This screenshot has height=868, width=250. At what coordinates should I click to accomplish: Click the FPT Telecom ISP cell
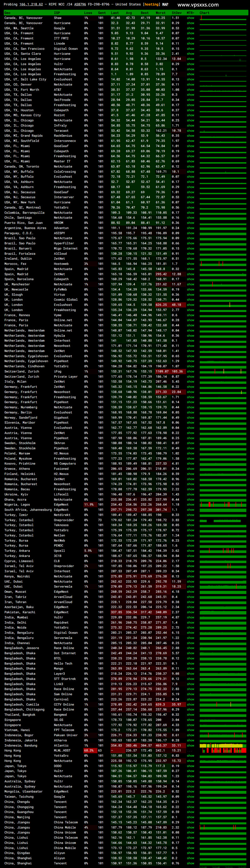click(x=64, y=730)
